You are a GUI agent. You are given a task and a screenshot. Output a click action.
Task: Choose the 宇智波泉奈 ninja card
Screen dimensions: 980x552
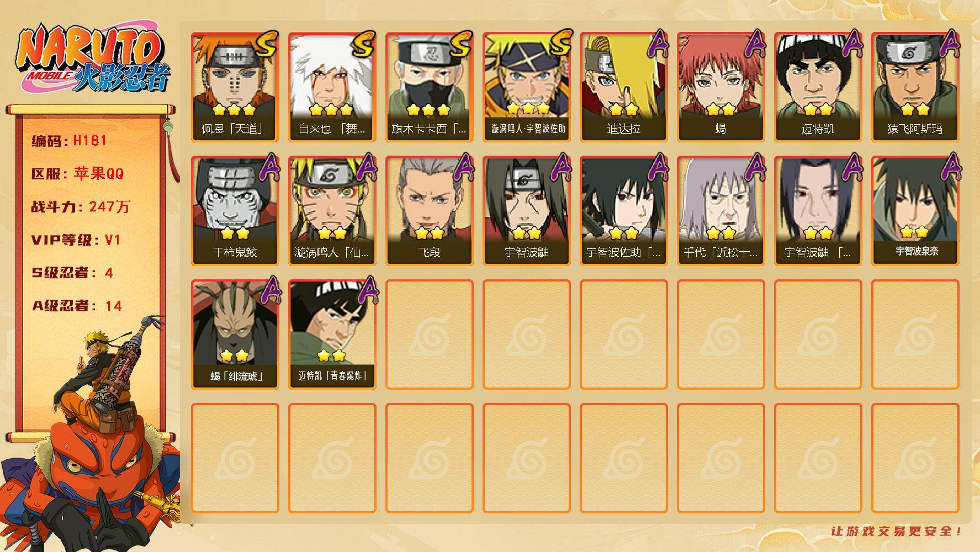[915, 211]
